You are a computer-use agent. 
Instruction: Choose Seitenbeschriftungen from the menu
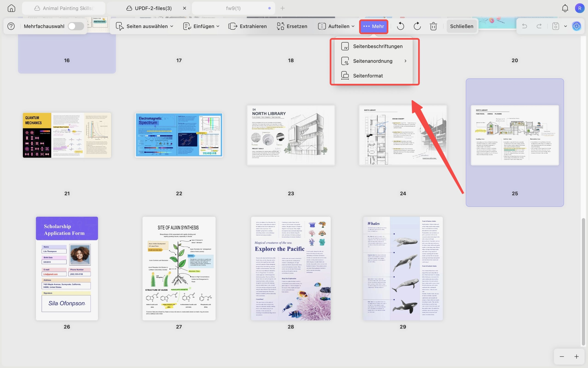pos(373,46)
